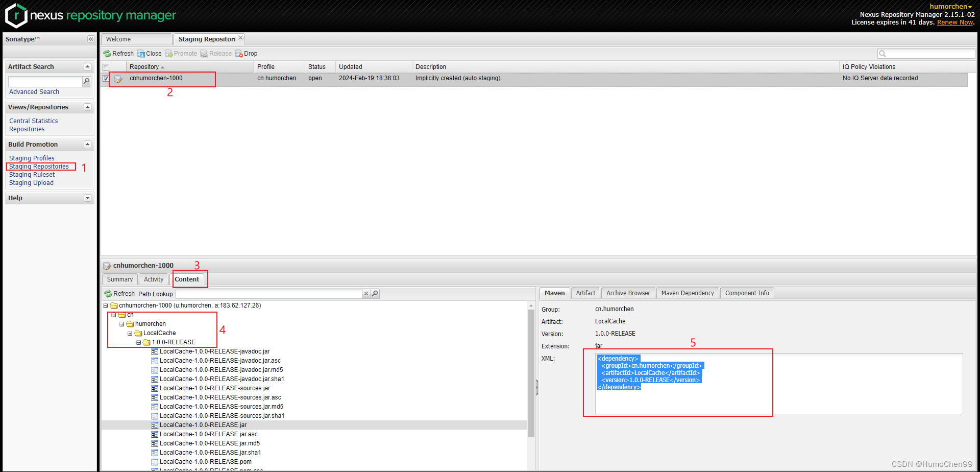Open Staging Ruleset link
This screenshot has width=980, height=472.
32,175
